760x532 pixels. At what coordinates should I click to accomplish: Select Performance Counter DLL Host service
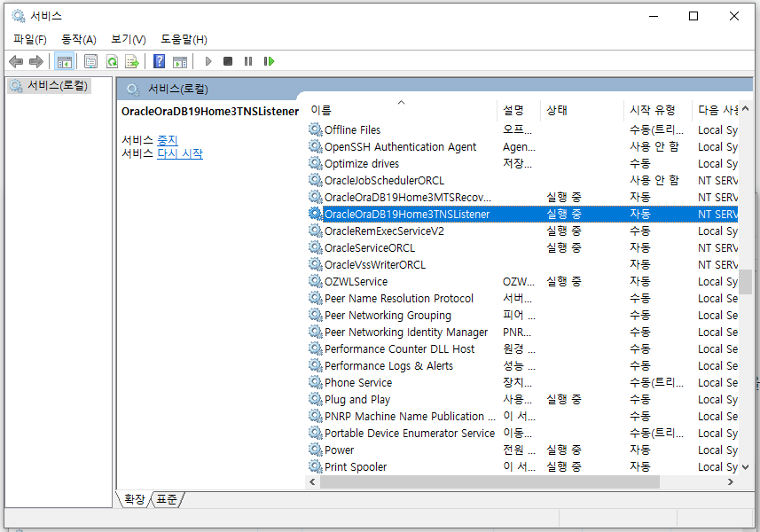click(399, 348)
